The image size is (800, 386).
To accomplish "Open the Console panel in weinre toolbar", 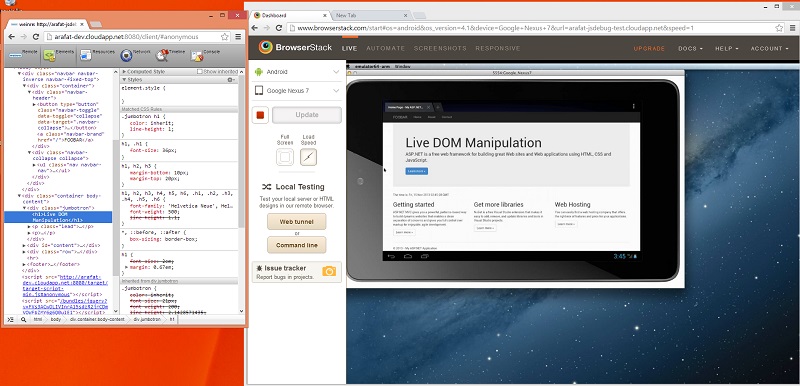I will click(x=205, y=54).
